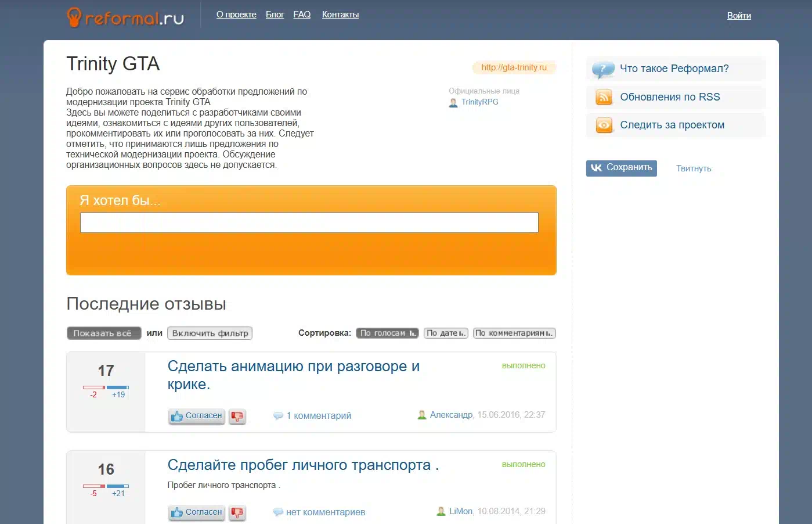Click LiMon's user avatar icon

coord(441,512)
